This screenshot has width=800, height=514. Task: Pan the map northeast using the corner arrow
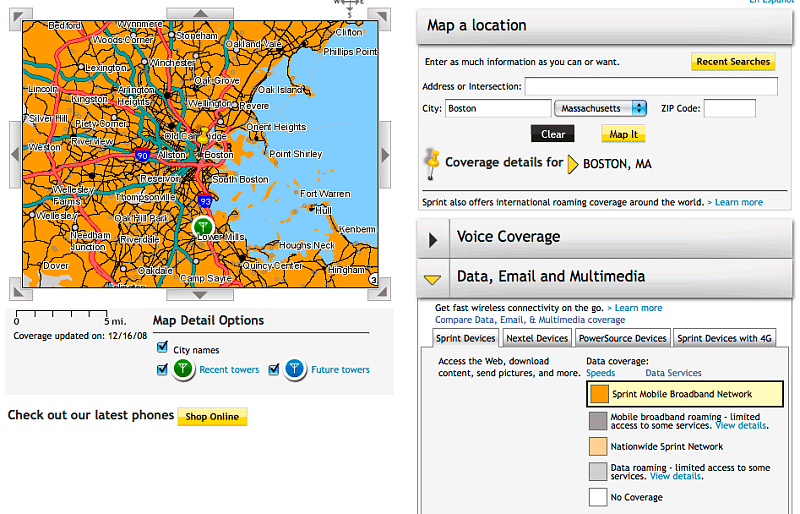(380, 18)
